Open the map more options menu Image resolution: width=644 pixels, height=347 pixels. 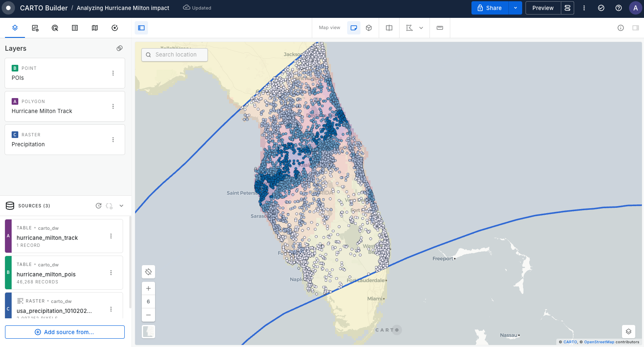(584, 8)
